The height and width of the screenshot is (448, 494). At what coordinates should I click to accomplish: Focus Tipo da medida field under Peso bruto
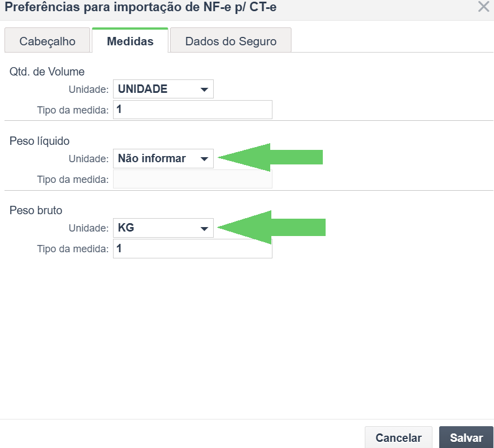click(192, 248)
